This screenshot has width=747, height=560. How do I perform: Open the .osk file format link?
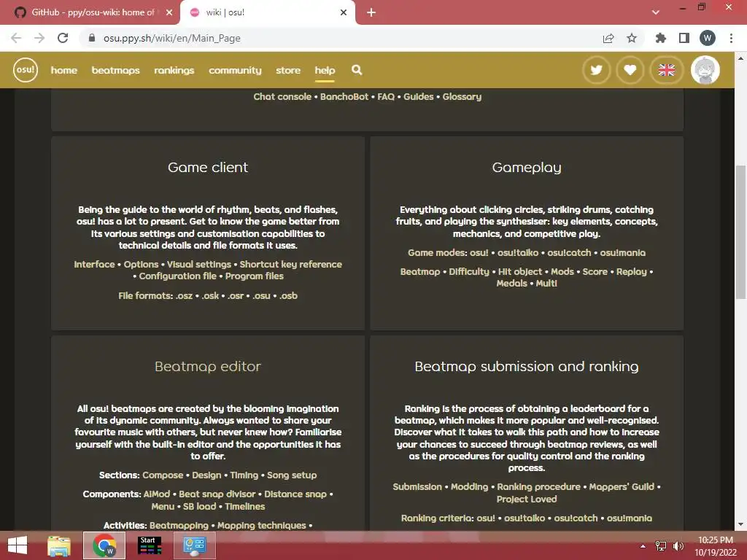click(x=210, y=296)
